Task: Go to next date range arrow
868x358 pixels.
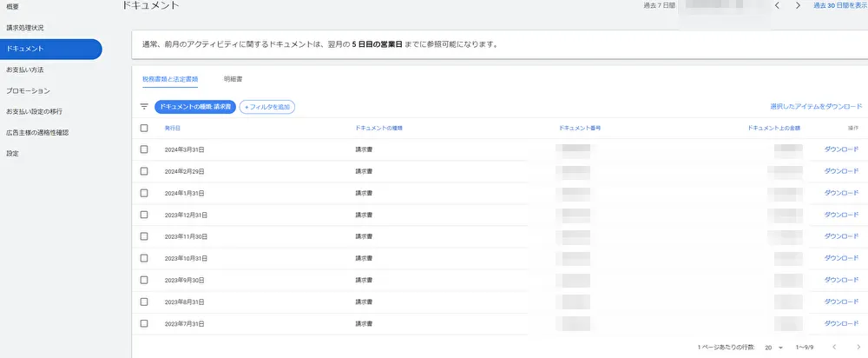Action: [x=798, y=5]
